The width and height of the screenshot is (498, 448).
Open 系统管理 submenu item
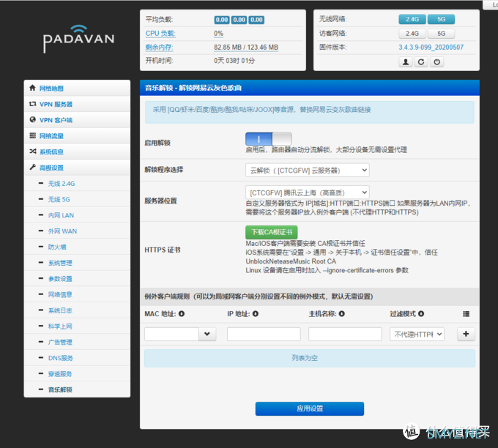point(77,263)
